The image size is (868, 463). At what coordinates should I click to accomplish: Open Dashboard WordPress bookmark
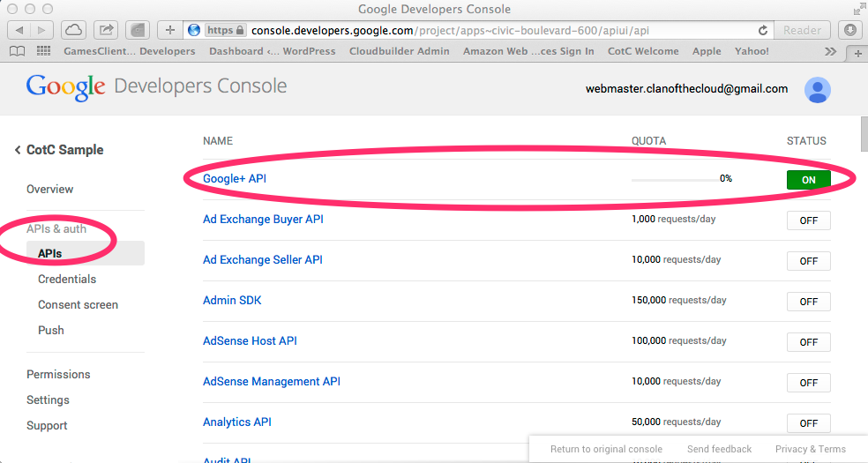tap(273, 51)
